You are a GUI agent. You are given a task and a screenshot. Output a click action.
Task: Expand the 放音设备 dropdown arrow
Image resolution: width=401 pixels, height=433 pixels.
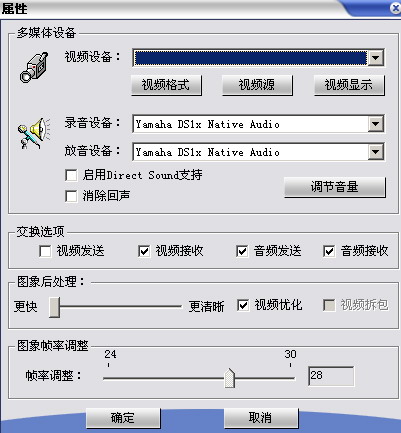click(x=376, y=152)
